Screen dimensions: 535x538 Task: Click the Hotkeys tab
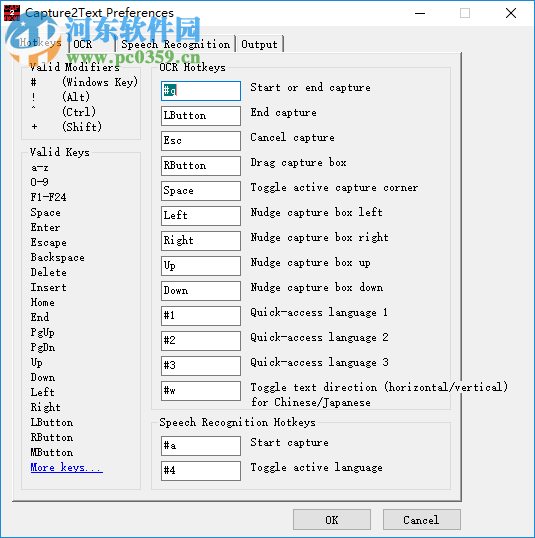pos(40,43)
